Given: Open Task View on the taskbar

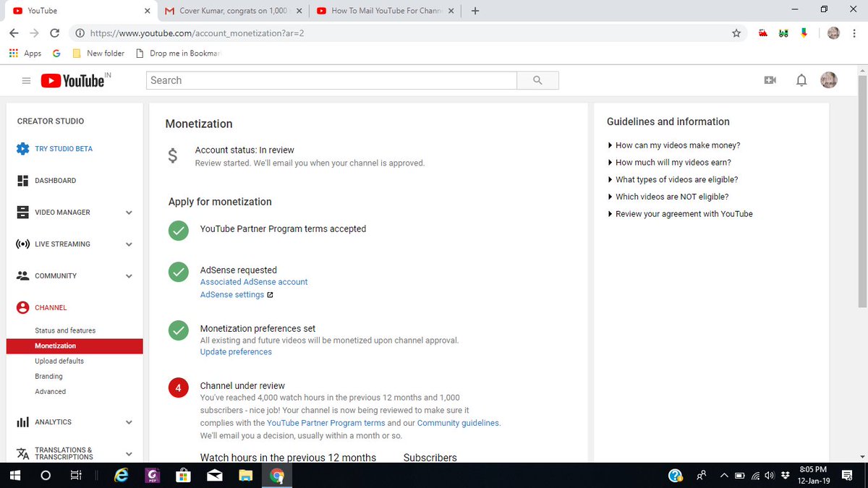Looking at the screenshot, I should tap(75, 476).
